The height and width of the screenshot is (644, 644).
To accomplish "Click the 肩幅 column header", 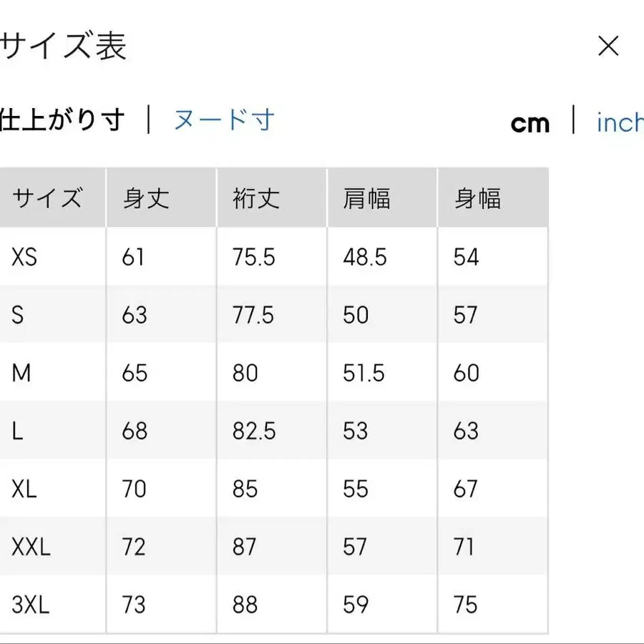I will click(366, 198).
